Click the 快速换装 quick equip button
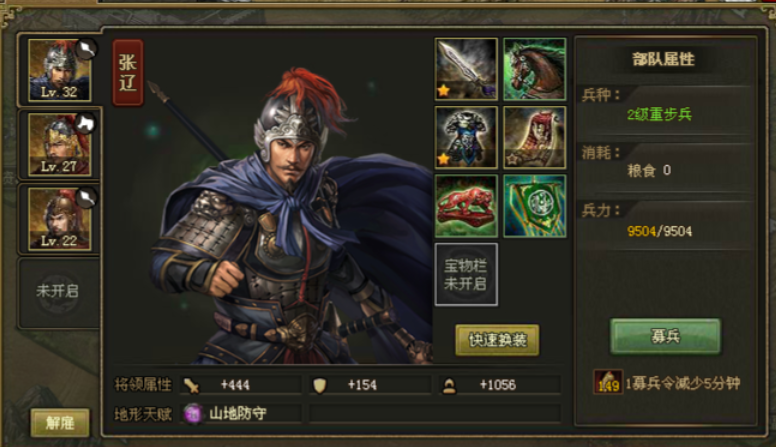This screenshot has height=447, width=776. pos(497,340)
